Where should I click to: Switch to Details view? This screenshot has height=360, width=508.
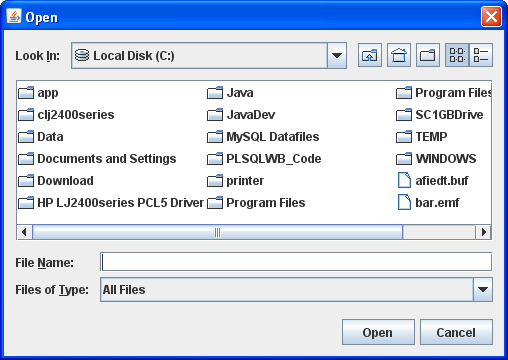pyautogui.click(x=481, y=55)
